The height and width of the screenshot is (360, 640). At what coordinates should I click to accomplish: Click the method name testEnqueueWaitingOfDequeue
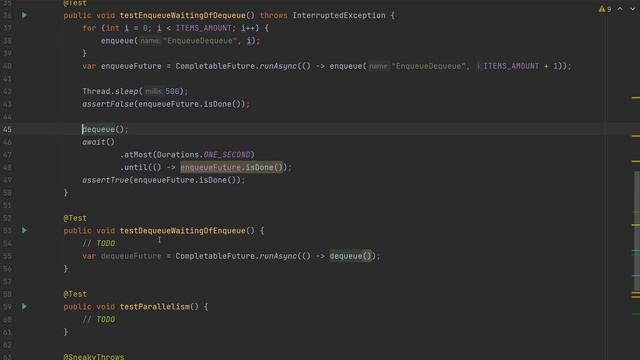tap(183, 16)
